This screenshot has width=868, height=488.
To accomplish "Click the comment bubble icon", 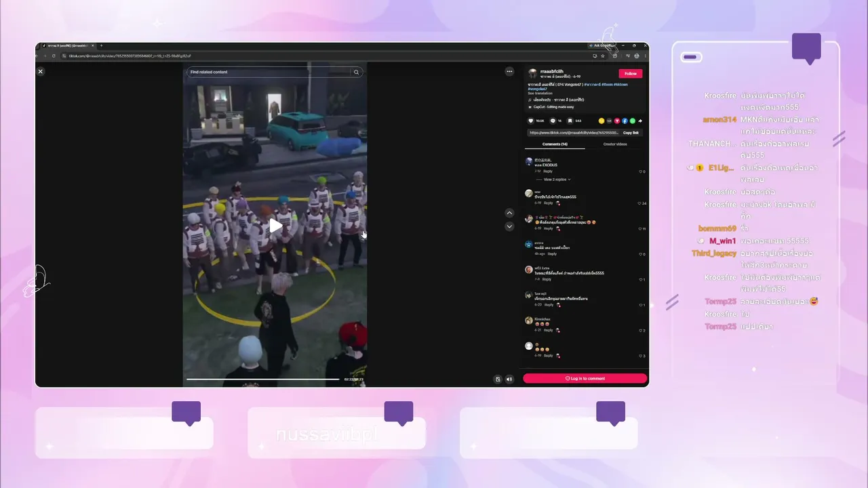I will coord(553,121).
